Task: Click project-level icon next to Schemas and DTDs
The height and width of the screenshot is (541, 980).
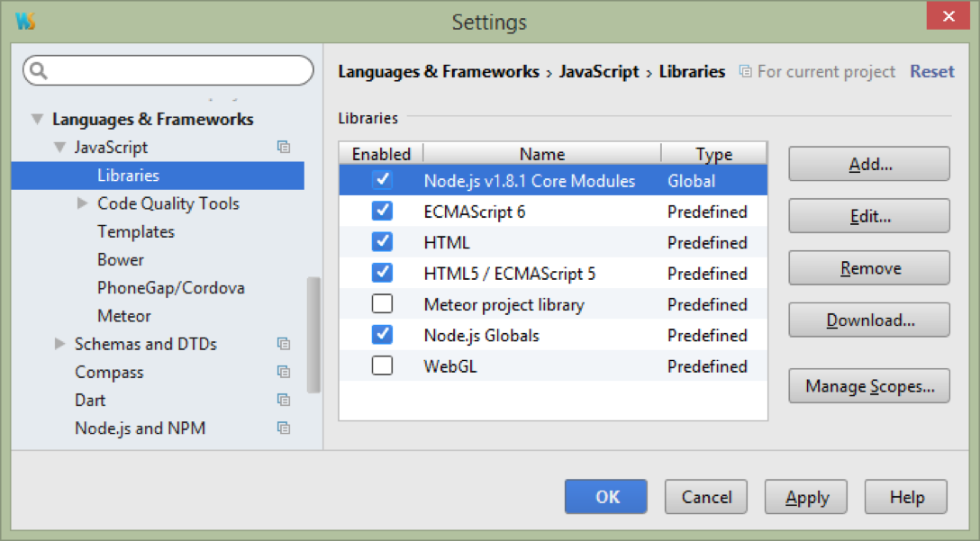Action: coord(284,344)
